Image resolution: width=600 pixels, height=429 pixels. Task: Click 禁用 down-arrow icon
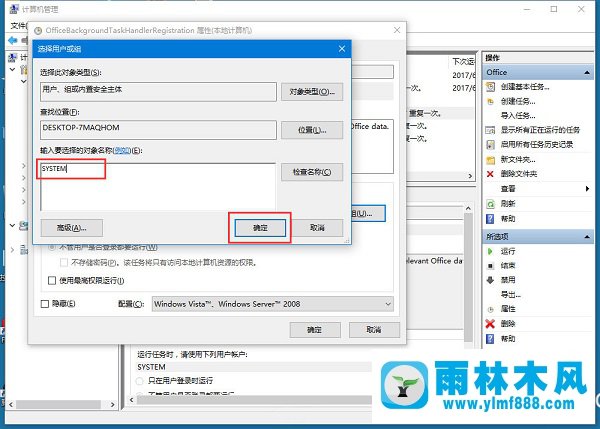[490, 280]
